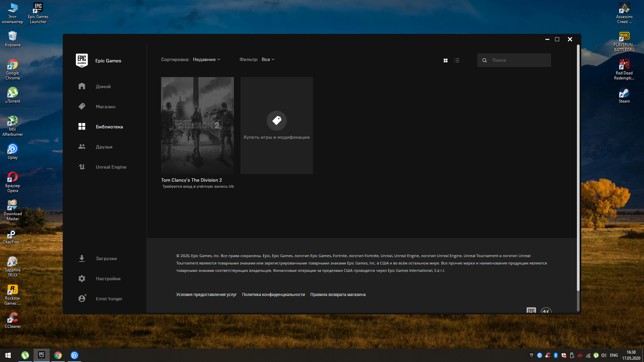Open the Unreal Engine sidebar icon
The height and width of the screenshot is (362, 644).
(x=82, y=167)
